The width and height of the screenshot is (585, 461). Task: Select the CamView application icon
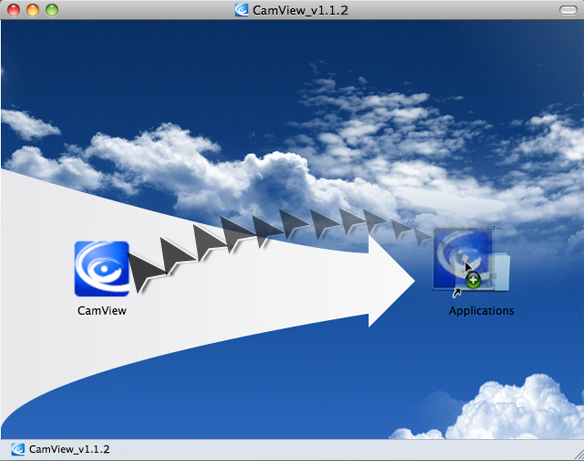tap(102, 269)
